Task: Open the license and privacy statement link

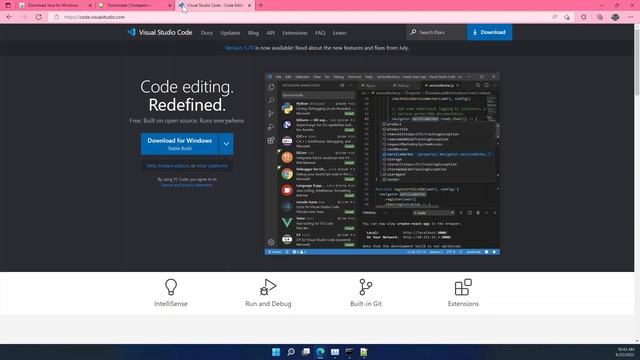Action: click(187, 185)
